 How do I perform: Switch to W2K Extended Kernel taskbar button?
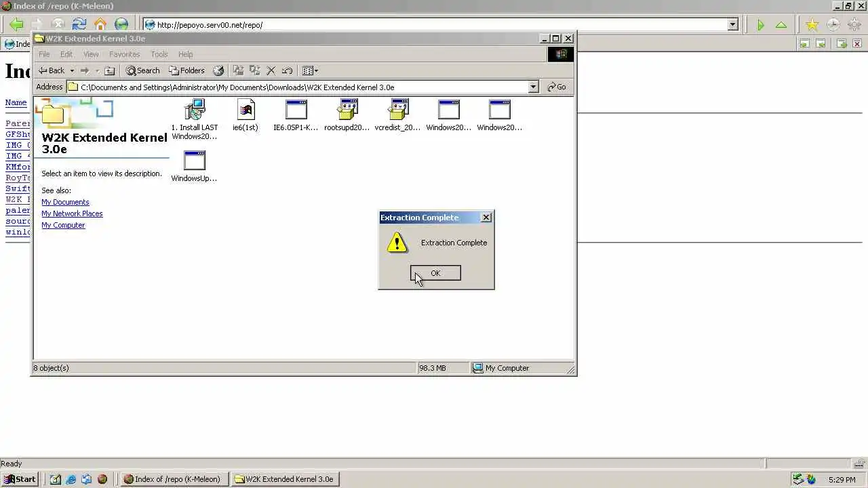(x=284, y=479)
